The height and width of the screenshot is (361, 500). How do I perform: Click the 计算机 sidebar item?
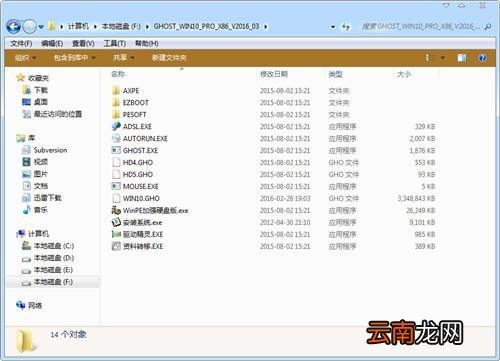point(33,234)
